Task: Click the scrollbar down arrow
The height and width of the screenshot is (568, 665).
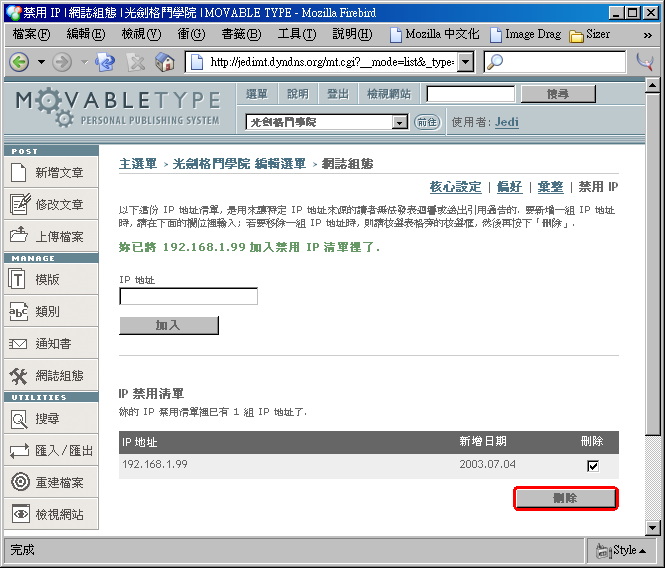Action: (x=652, y=528)
